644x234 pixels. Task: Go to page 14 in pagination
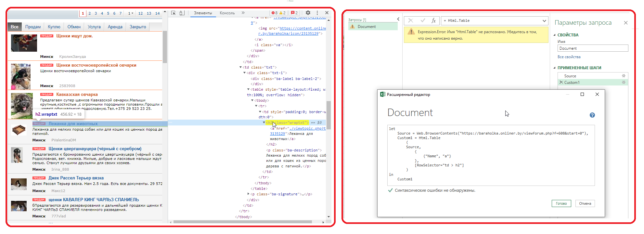pyautogui.click(x=157, y=13)
